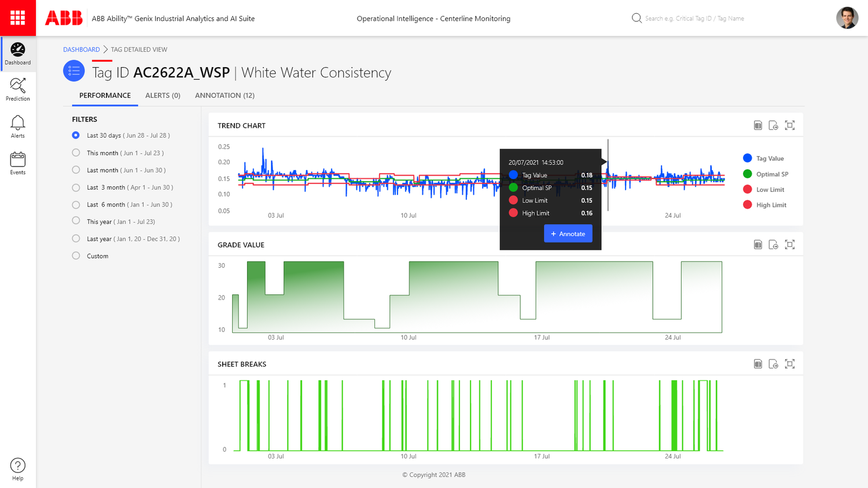The width and height of the screenshot is (868, 488).
Task: Open Alerts from the left sidebar
Action: (x=17, y=127)
